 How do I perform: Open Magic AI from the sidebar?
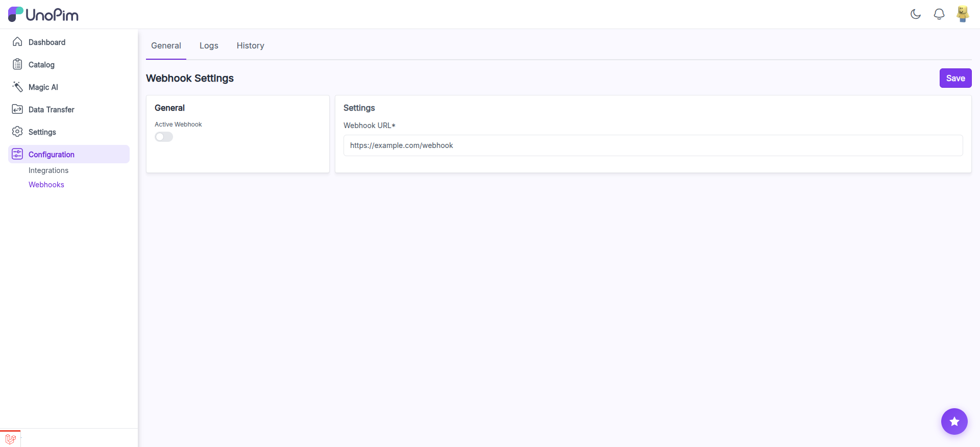(x=43, y=87)
